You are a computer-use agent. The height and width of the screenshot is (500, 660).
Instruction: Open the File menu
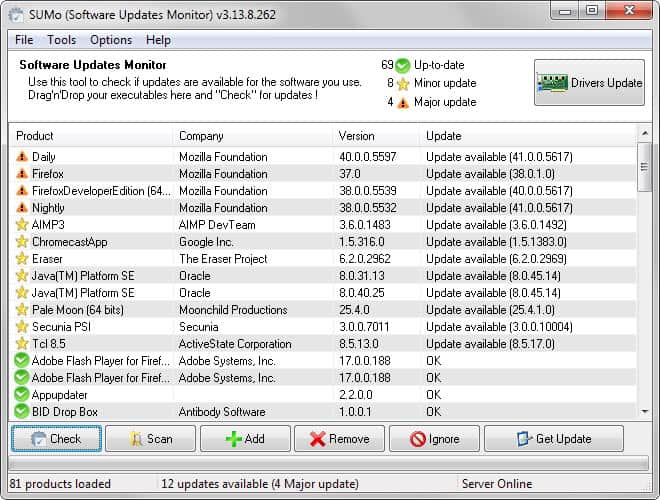[x=24, y=40]
